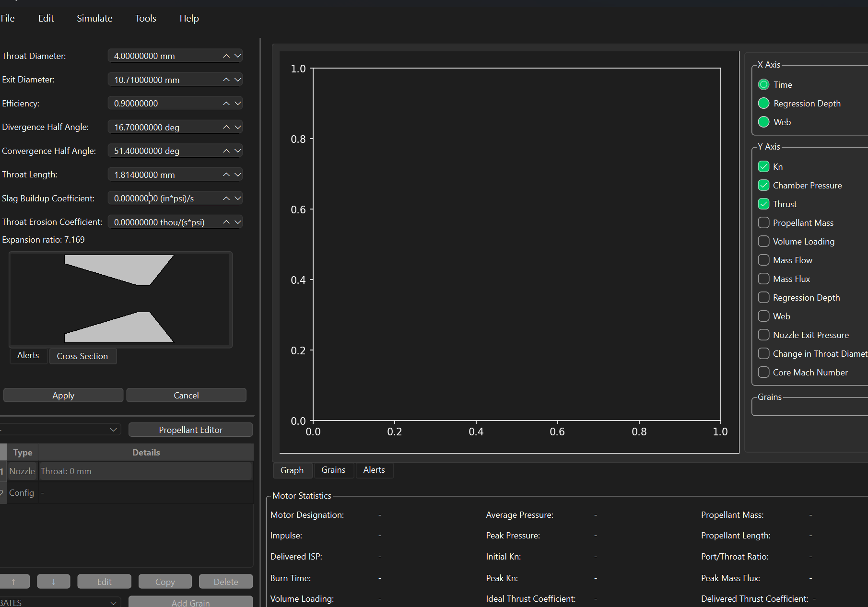
Task: Increase Throat Diameter with up arrow
Action: click(x=226, y=56)
